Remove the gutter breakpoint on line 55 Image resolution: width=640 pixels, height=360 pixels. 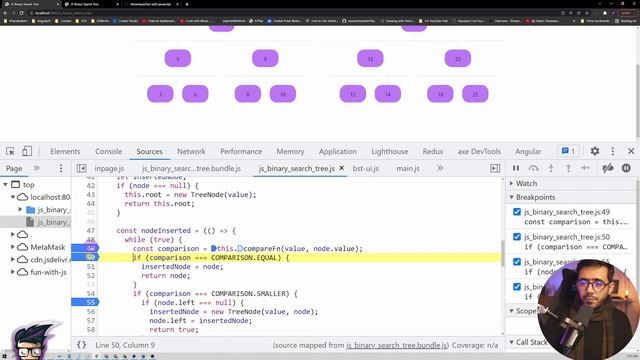(85, 302)
